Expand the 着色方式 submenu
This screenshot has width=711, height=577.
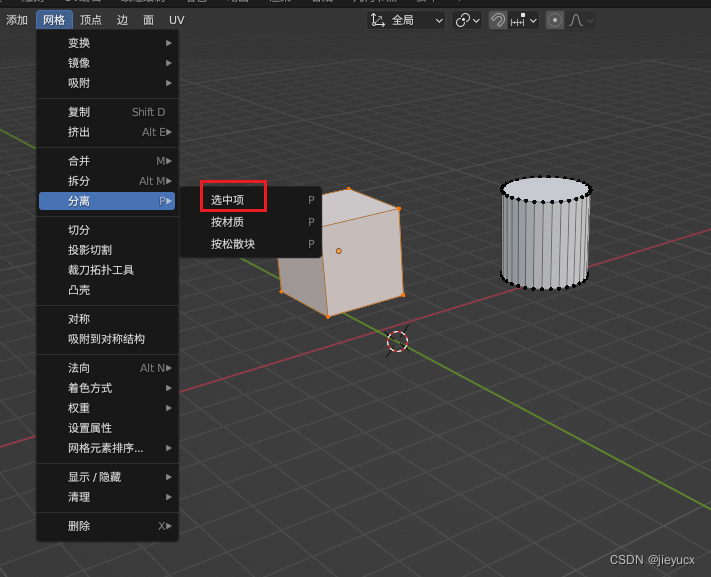point(107,388)
